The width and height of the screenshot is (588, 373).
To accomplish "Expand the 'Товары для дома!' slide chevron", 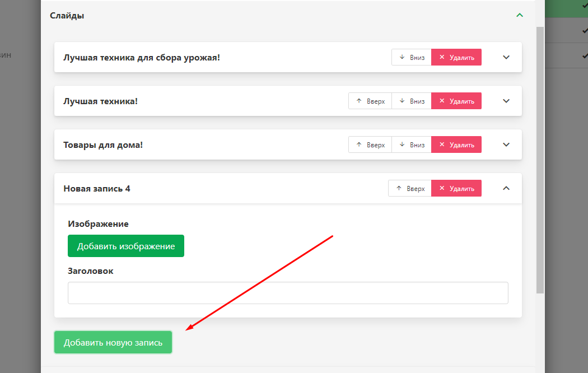I will click(506, 144).
